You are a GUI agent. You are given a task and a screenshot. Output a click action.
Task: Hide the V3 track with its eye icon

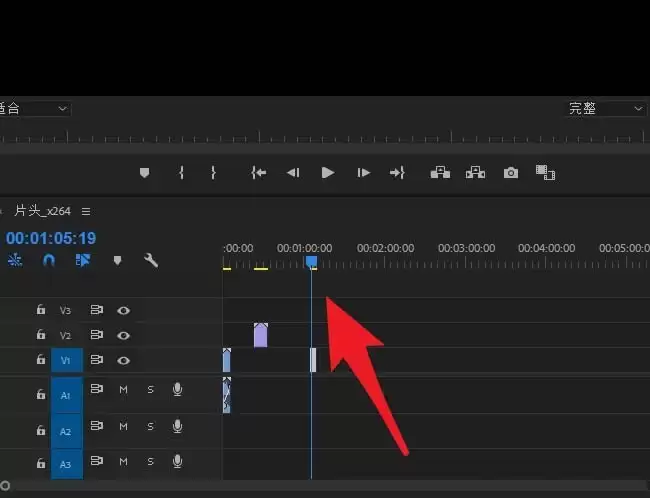point(124,310)
